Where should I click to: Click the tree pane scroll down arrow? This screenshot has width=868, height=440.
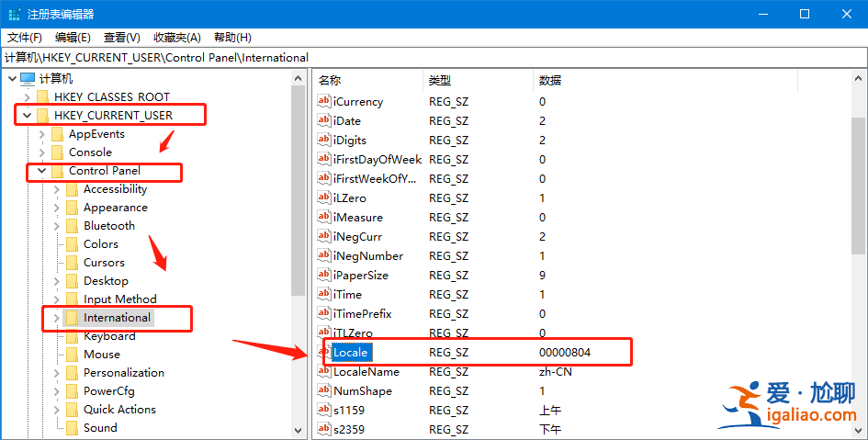click(x=298, y=430)
